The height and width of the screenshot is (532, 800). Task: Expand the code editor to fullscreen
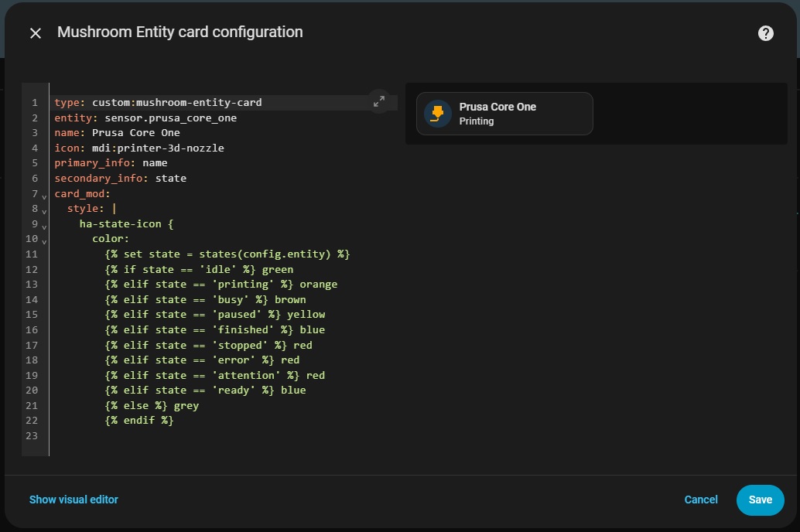[379, 101]
